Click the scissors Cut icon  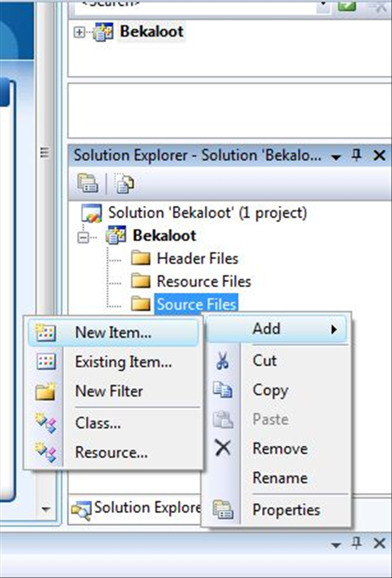tap(222, 361)
